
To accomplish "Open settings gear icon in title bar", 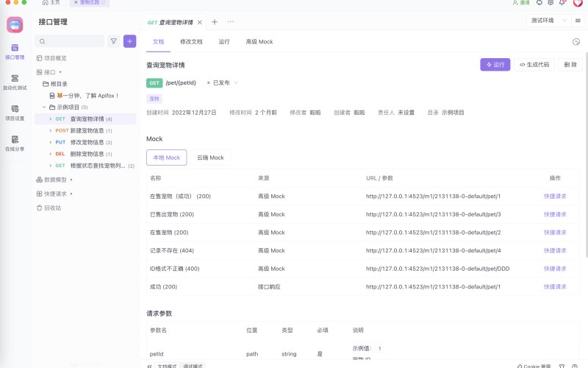I will coord(551,2).
